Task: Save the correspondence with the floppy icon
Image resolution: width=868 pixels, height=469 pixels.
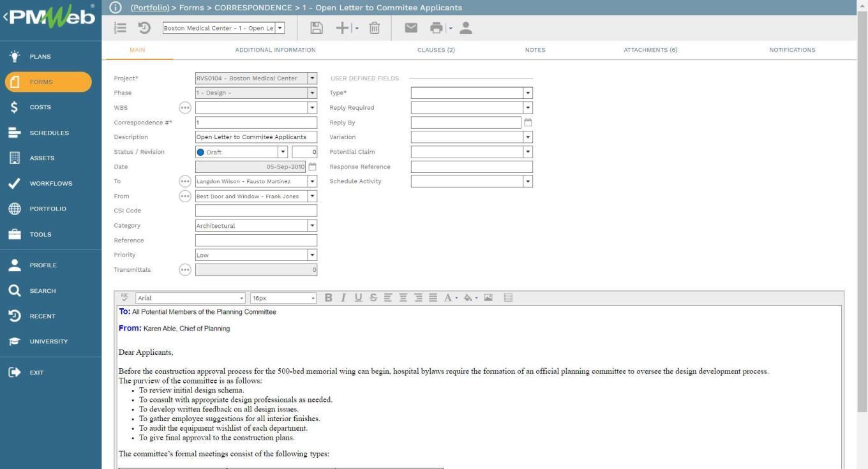Action: pyautogui.click(x=317, y=28)
